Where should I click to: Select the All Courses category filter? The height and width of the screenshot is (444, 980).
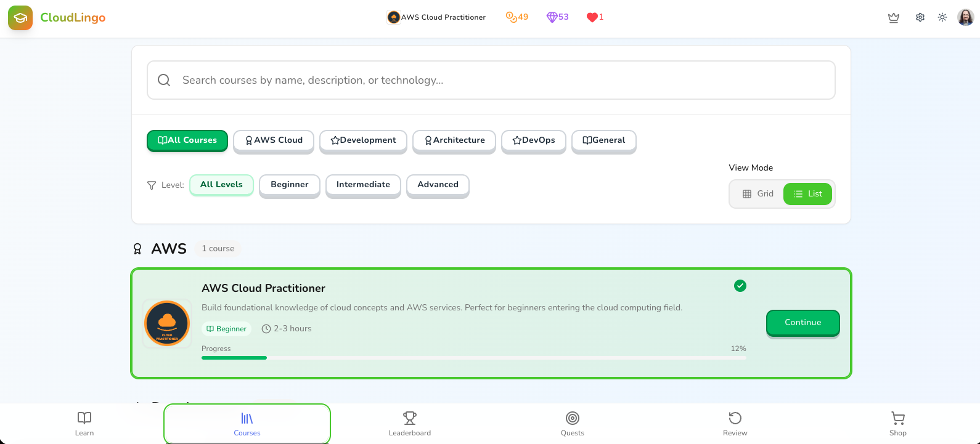point(187,140)
